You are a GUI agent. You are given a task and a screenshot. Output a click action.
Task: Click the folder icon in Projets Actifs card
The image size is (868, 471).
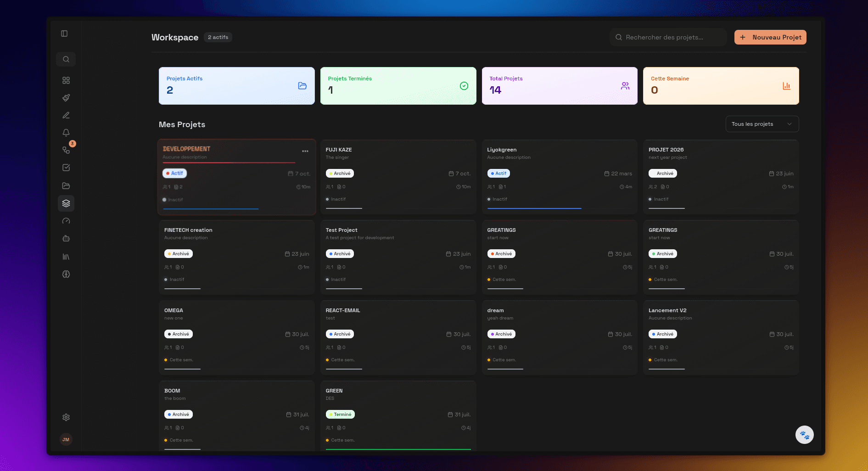tap(302, 86)
